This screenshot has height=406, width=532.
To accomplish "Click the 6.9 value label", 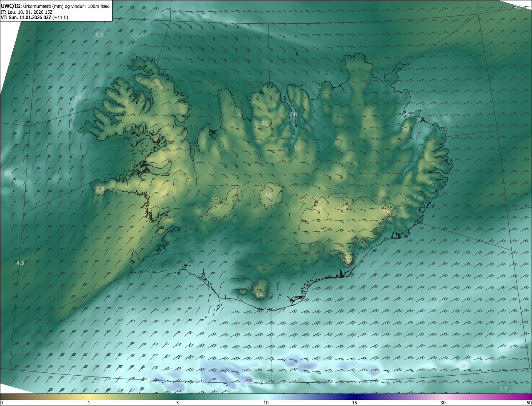I will pos(99,35).
